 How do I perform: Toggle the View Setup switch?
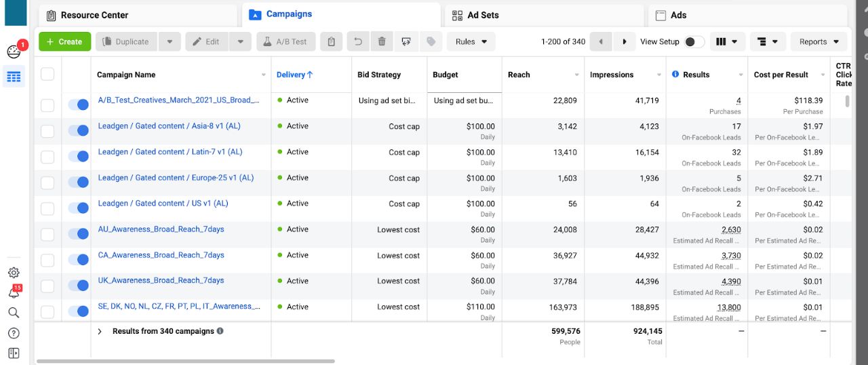click(x=694, y=41)
